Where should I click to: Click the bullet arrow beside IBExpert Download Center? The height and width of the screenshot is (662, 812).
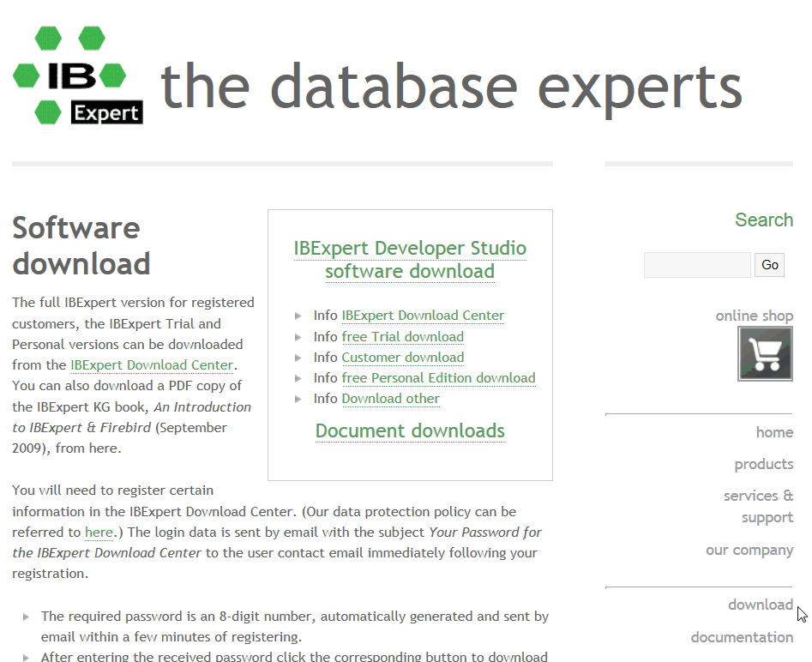pyautogui.click(x=298, y=316)
